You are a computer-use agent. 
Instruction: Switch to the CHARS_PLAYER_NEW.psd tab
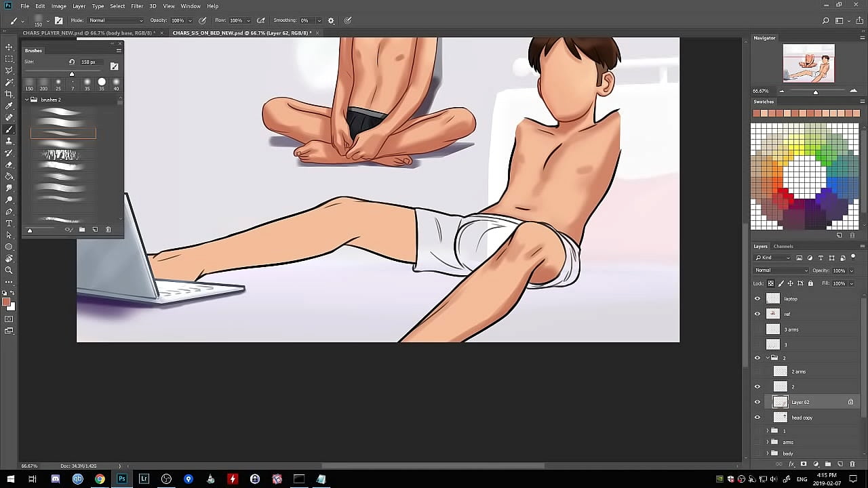[88, 33]
